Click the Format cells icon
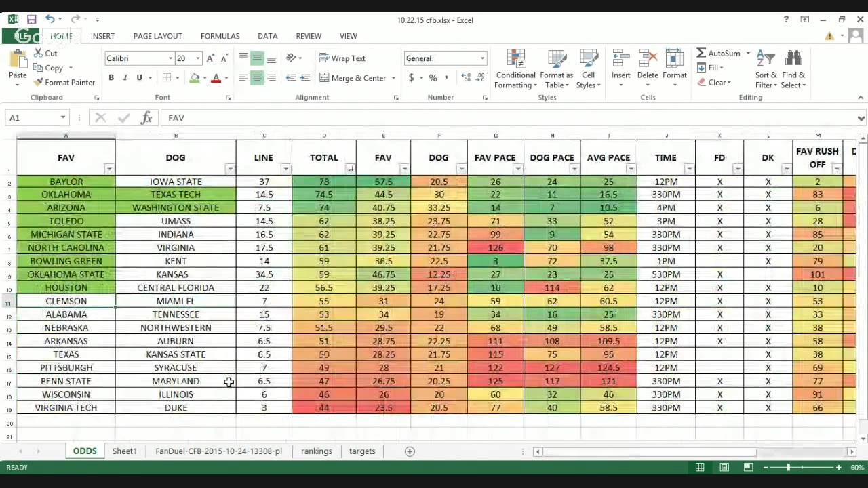The width and height of the screenshot is (868, 488). click(675, 59)
